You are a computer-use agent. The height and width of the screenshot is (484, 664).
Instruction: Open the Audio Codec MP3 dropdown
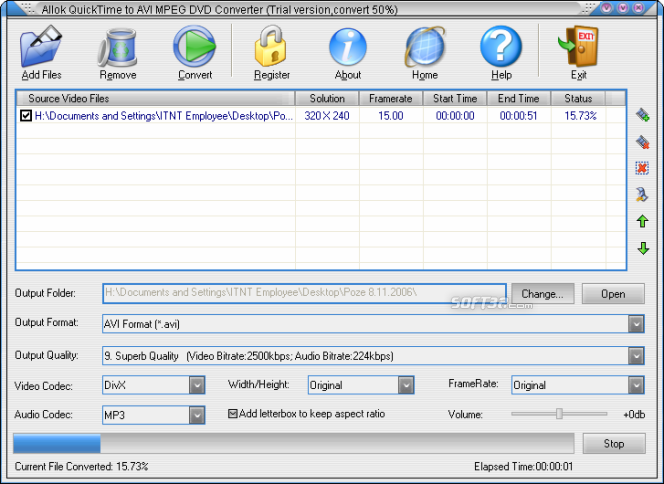tap(197, 415)
